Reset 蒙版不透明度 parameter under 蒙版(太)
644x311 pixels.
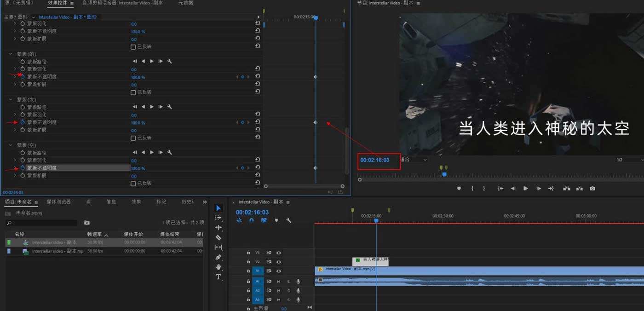tap(258, 122)
